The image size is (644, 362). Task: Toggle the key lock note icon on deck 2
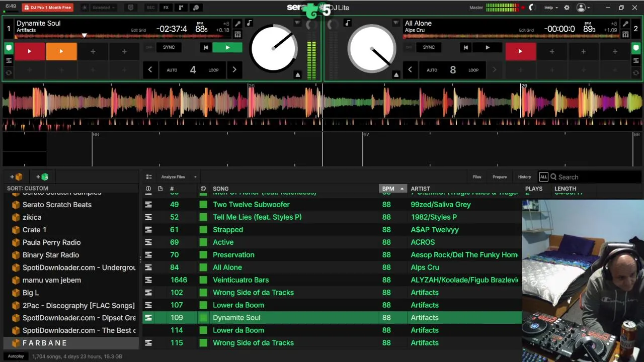click(x=347, y=23)
